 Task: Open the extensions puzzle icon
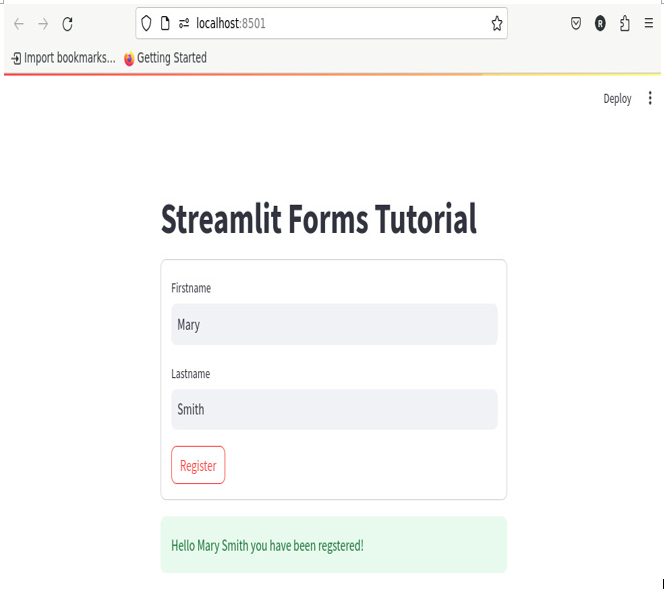[625, 23]
